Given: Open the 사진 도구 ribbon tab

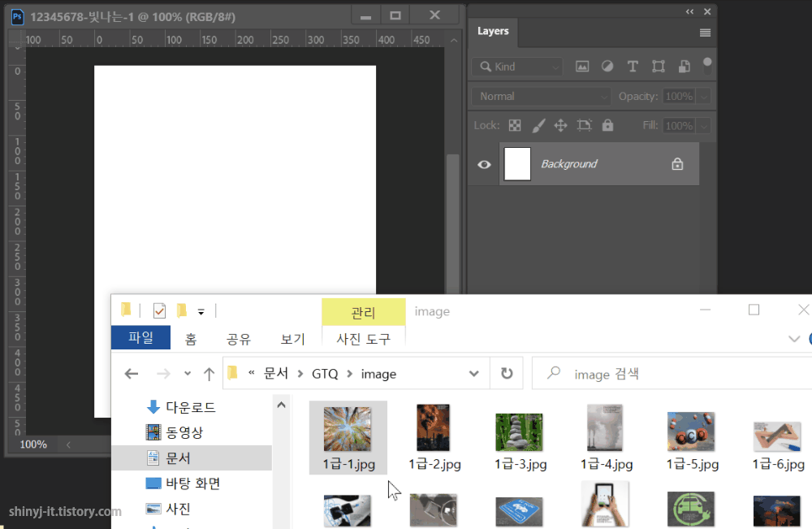Looking at the screenshot, I should tap(364, 339).
